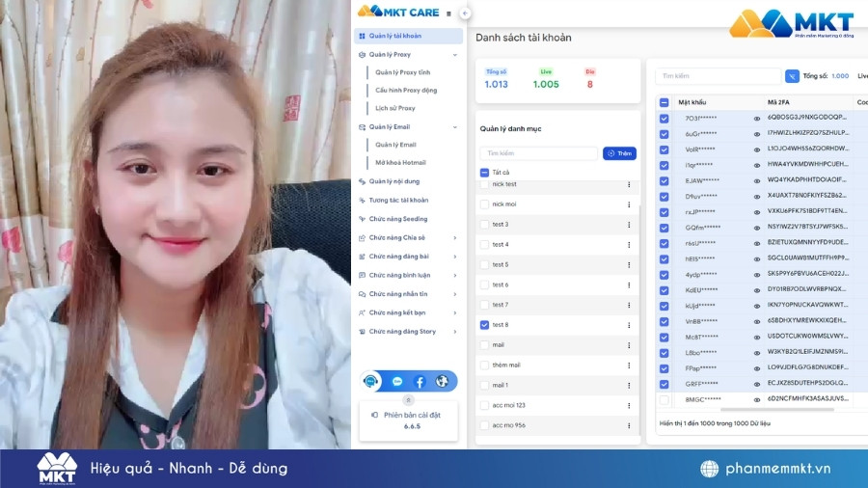Open Chức năng Seeding
The image size is (868, 488).
(398, 219)
